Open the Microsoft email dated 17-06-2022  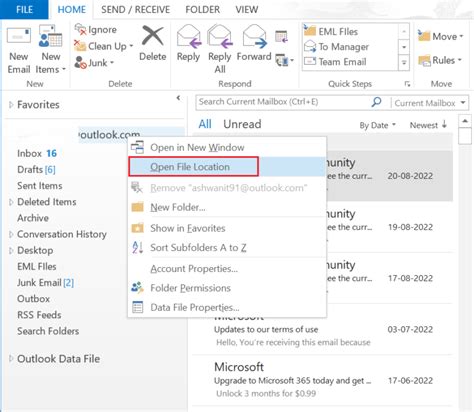322,380
